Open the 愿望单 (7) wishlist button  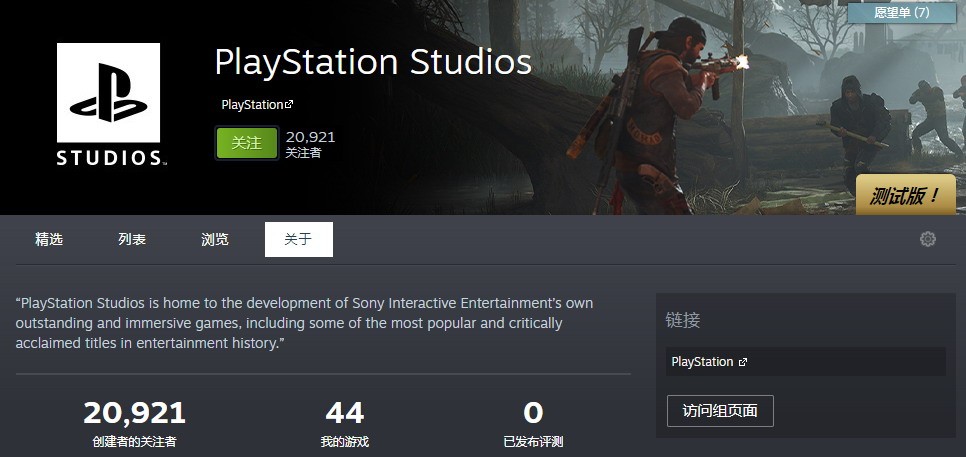pos(887,13)
